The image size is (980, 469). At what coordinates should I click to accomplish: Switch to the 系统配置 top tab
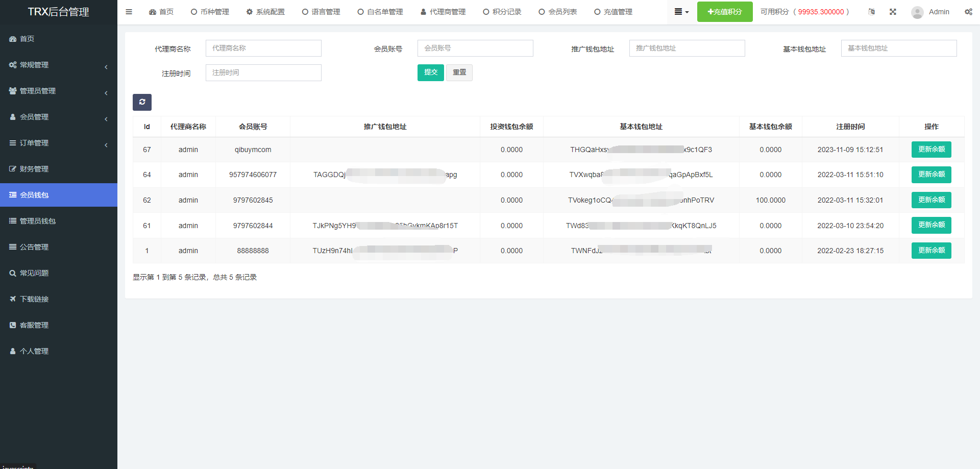(x=265, y=12)
